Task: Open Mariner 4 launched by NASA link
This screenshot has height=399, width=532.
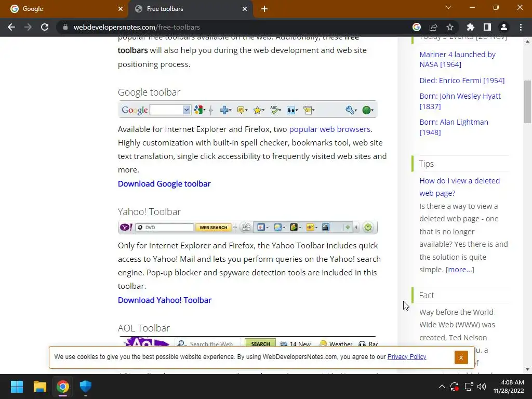Action: point(457,59)
